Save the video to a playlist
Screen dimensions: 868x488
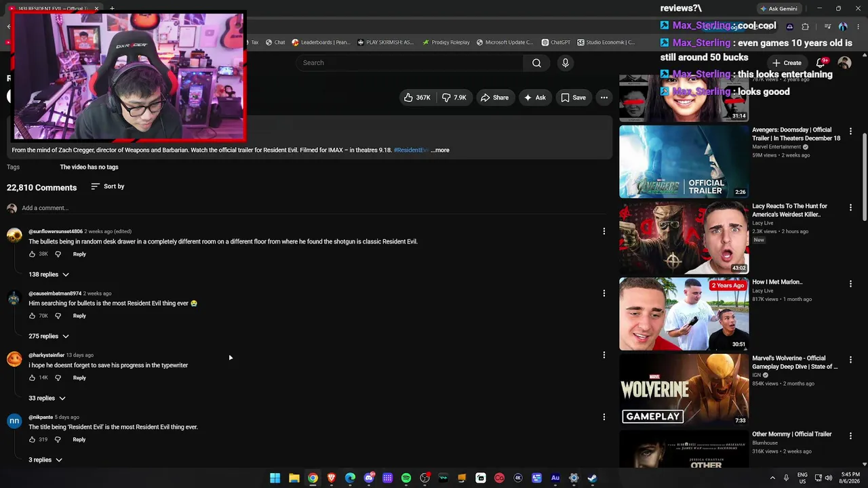[573, 98]
